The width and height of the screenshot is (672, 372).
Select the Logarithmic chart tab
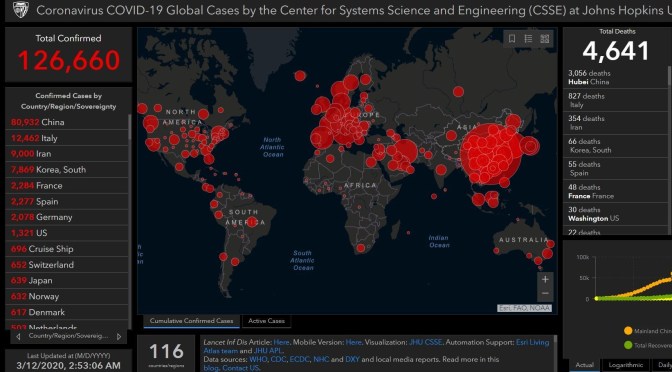coord(626,365)
